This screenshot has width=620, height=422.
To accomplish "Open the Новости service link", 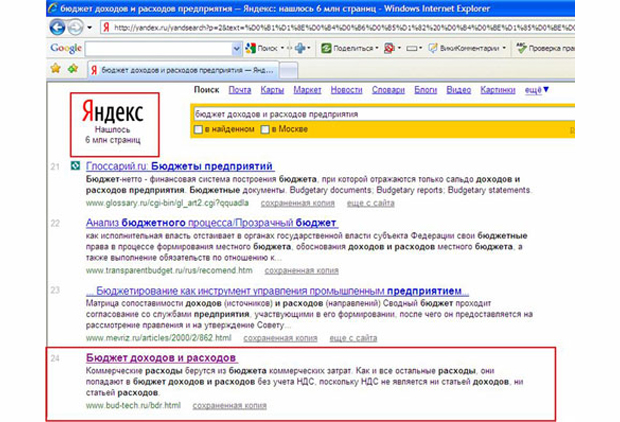I will click(346, 90).
